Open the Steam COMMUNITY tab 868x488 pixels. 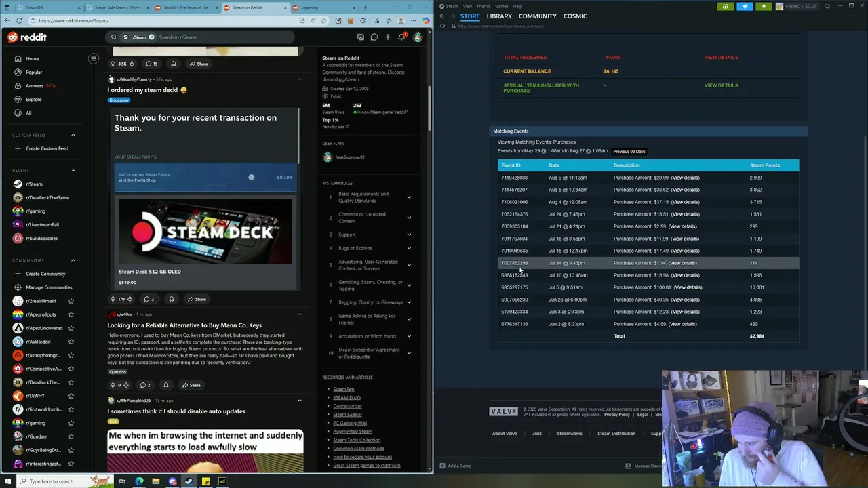(537, 16)
